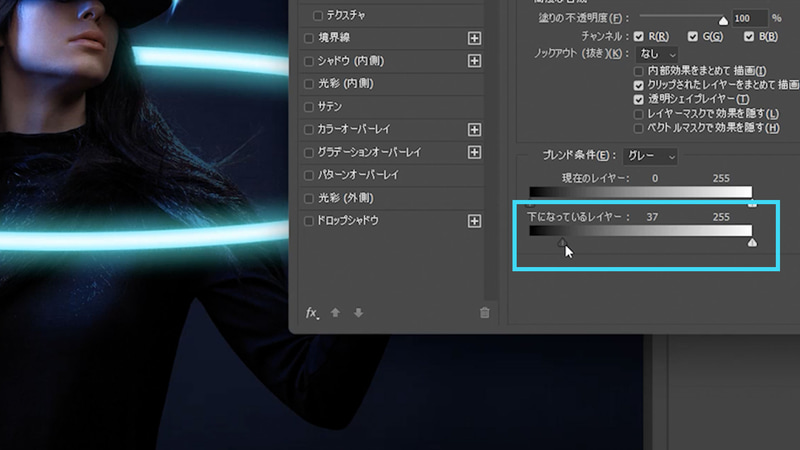
Task: Open the ブレンド条件 dropdown set to グレー
Action: click(650, 156)
